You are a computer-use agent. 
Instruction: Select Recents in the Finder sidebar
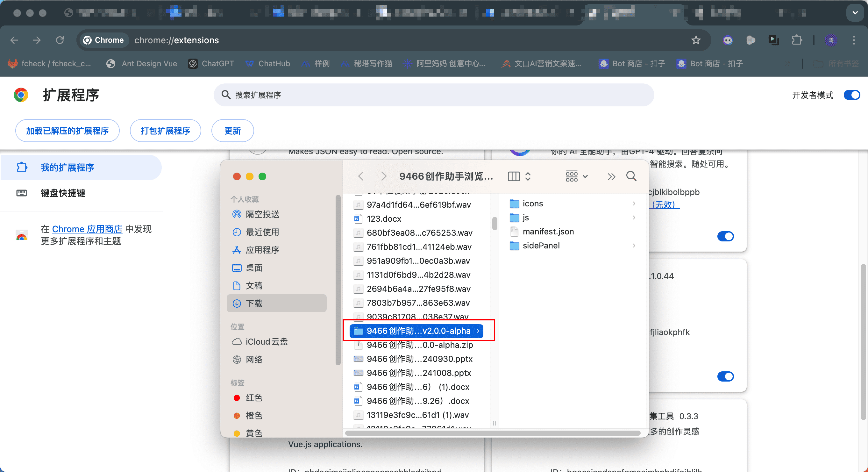coord(276,232)
